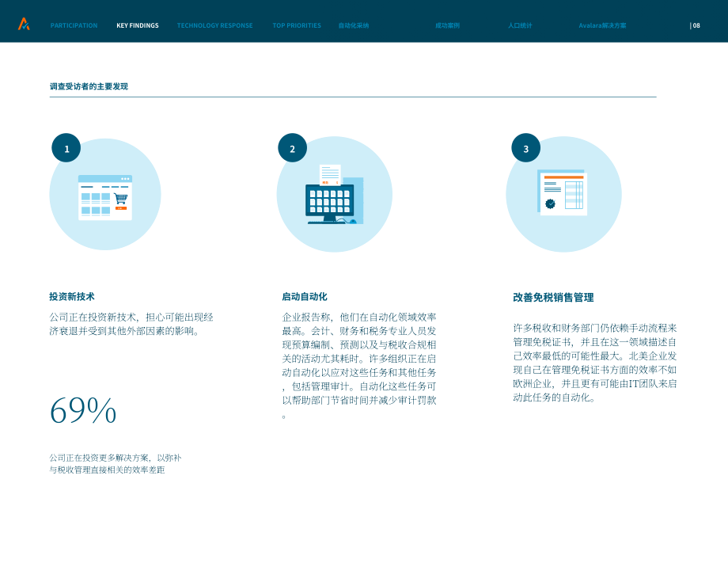Open the 人口统计 navigation item

pos(520,25)
